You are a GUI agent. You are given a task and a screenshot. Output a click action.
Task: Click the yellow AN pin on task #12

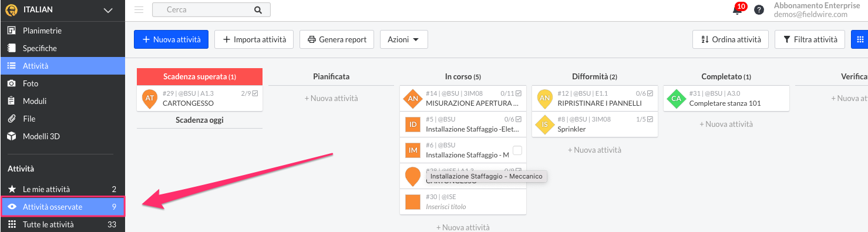(544, 99)
